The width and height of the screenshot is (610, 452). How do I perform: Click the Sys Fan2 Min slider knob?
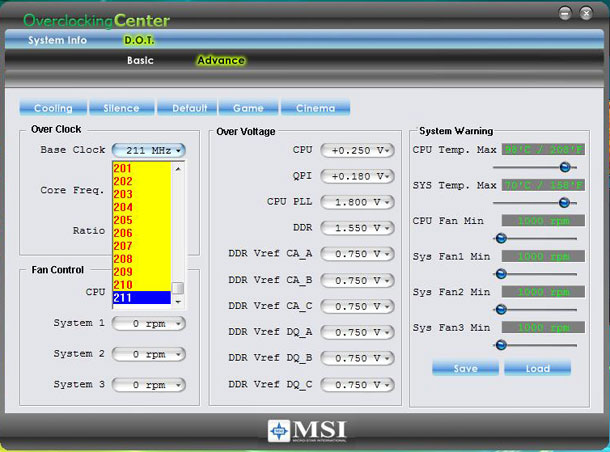point(501,310)
